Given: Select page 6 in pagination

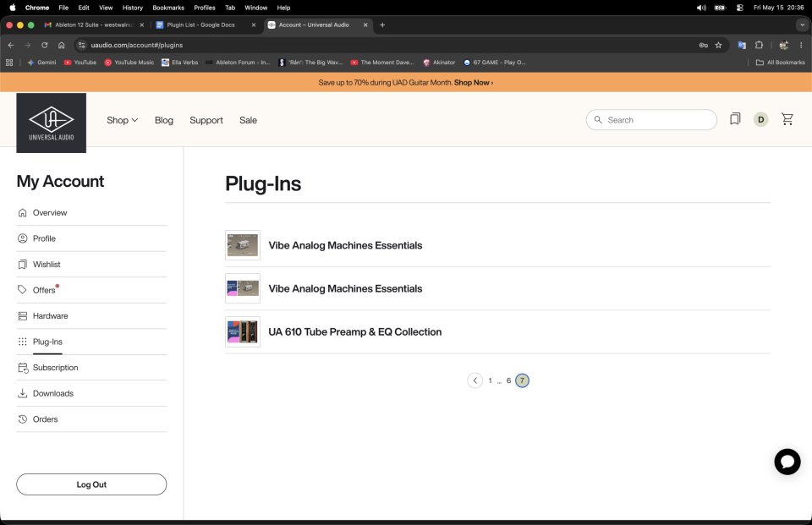Looking at the screenshot, I should (x=508, y=380).
